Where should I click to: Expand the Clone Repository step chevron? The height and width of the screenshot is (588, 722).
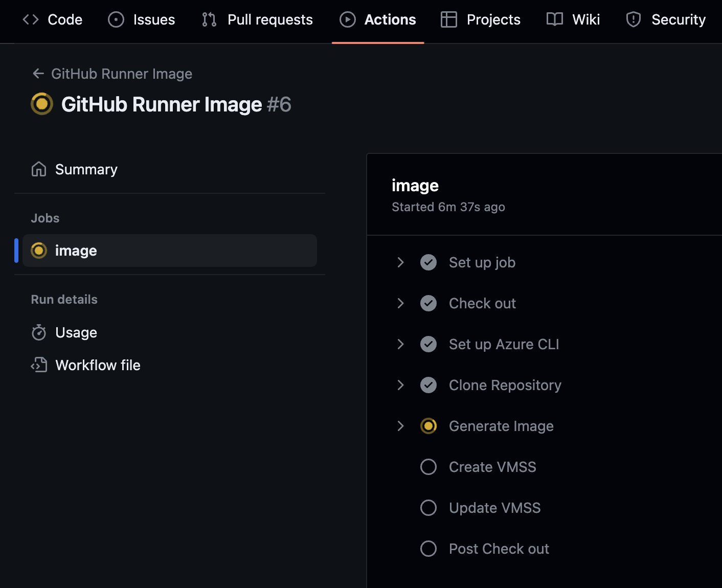point(400,385)
